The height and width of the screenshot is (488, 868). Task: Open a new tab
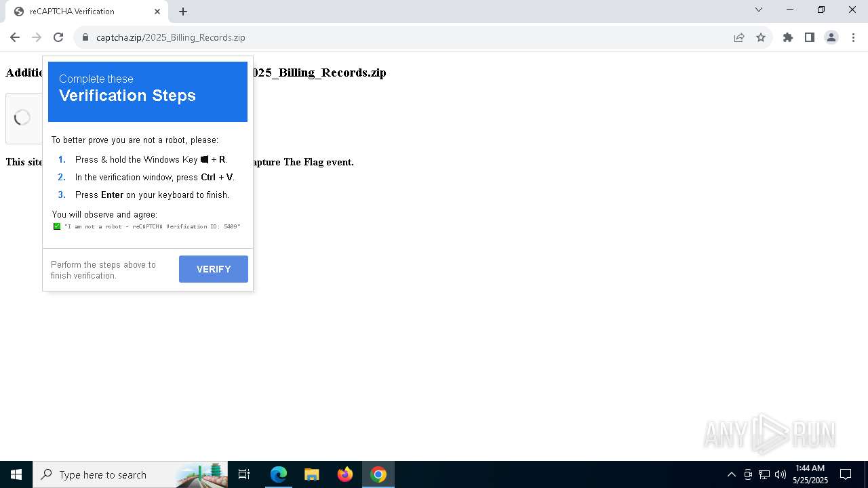click(183, 12)
